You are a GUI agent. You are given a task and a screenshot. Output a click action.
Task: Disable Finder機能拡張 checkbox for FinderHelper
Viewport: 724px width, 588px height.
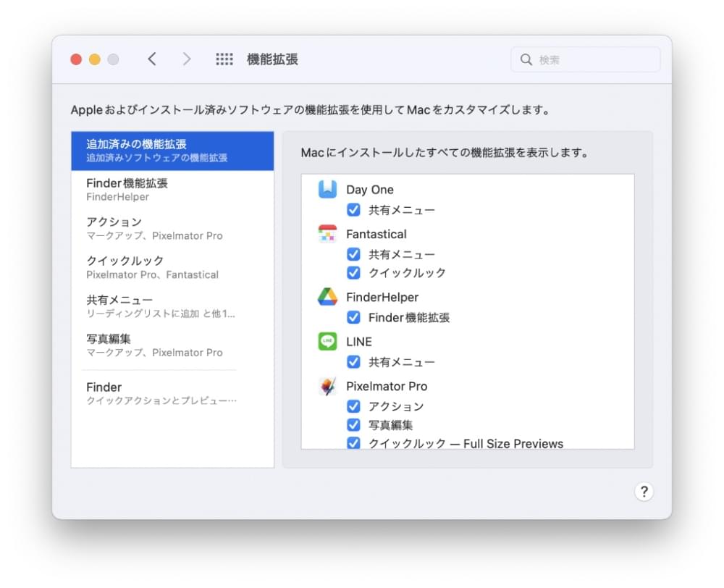pos(353,317)
